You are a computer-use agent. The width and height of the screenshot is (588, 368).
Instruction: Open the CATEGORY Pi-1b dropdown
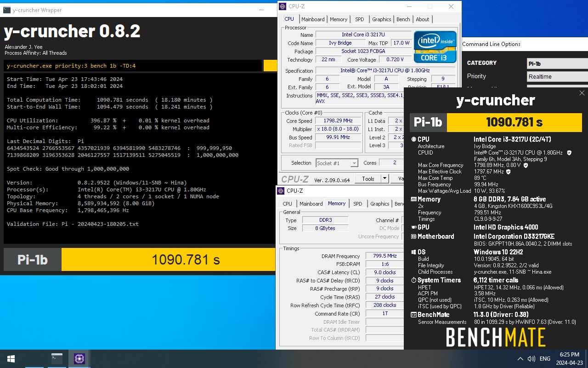coord(557,64)
